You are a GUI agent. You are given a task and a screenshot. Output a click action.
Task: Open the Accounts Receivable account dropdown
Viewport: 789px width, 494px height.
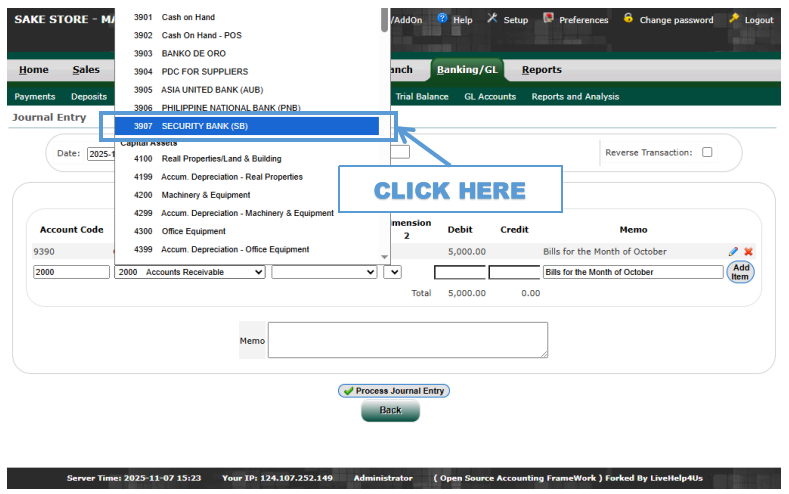point(190,272)
